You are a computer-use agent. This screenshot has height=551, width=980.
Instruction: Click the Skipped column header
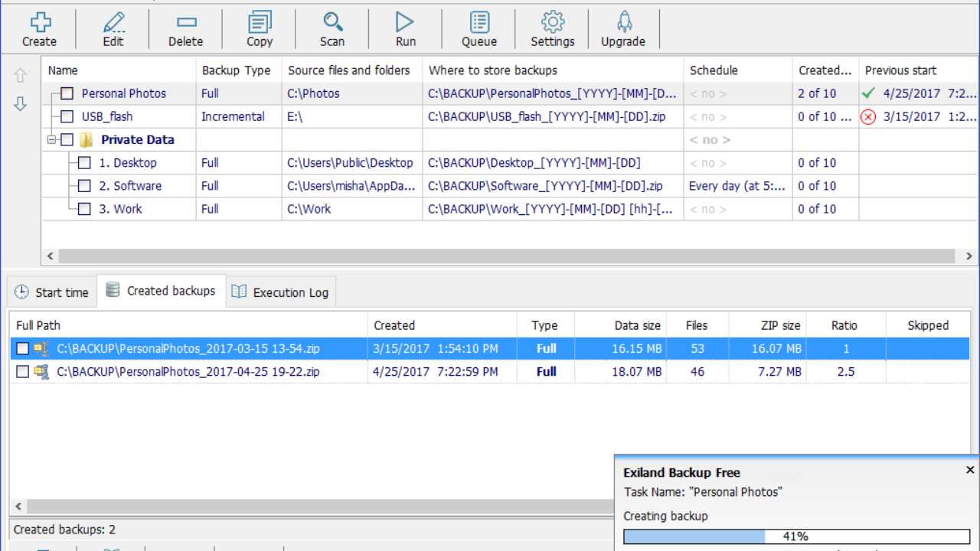coord(928,325)
